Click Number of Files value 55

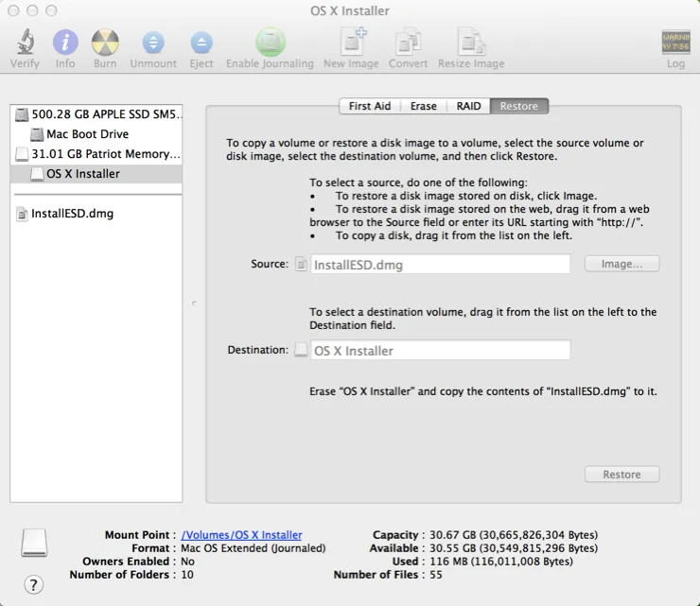click(x=436, y=575)
